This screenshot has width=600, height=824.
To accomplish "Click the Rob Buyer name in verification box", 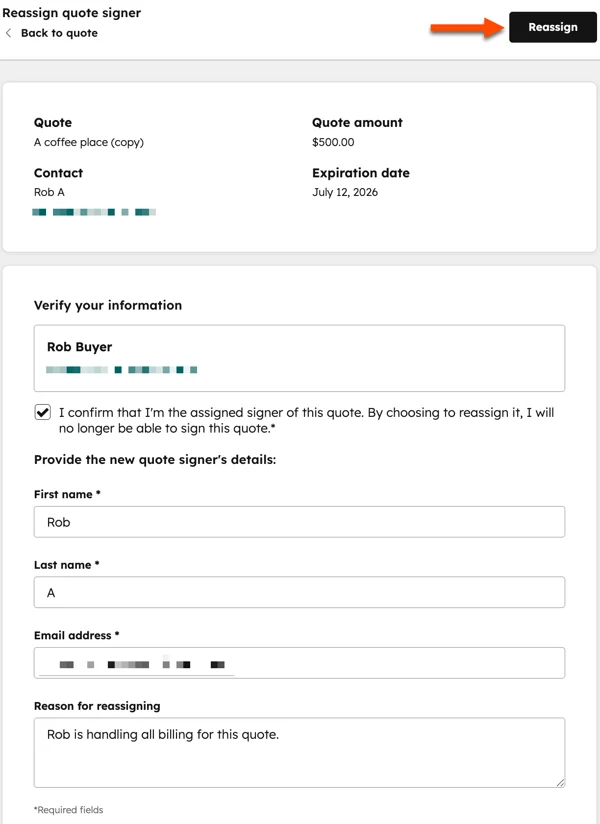I will [79, 347].
